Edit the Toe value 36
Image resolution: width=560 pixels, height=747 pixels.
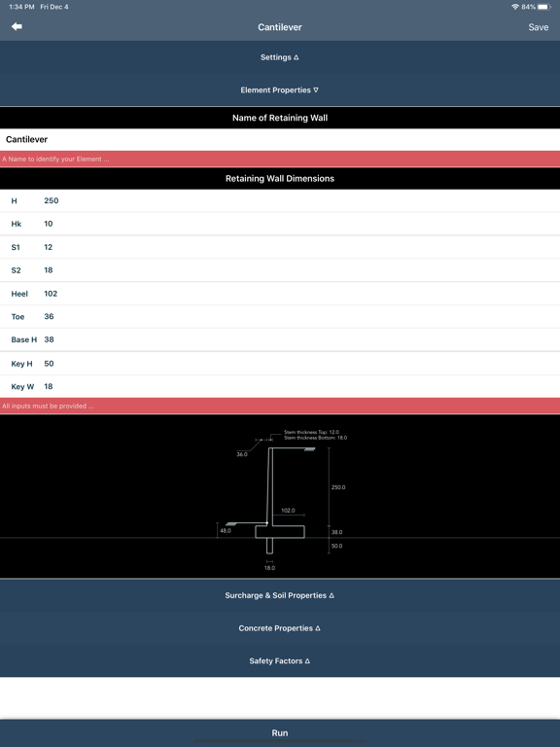[x=280, y=316]
